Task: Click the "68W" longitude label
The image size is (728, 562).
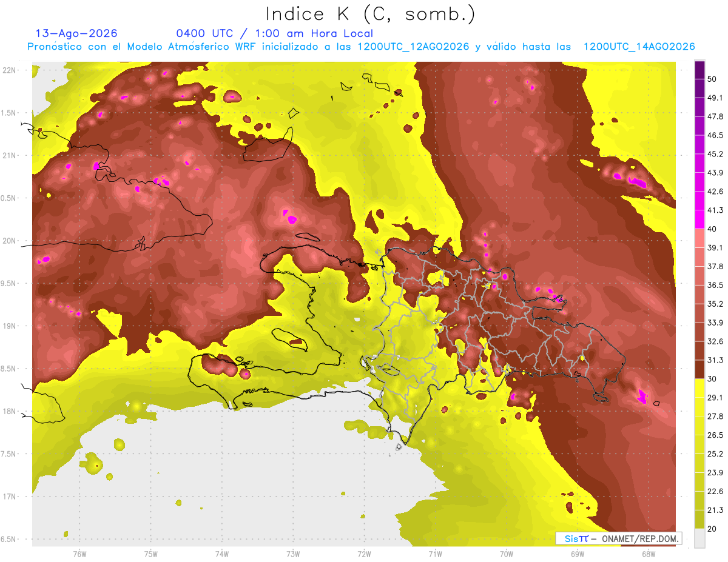Action: (x=649, y=554)
